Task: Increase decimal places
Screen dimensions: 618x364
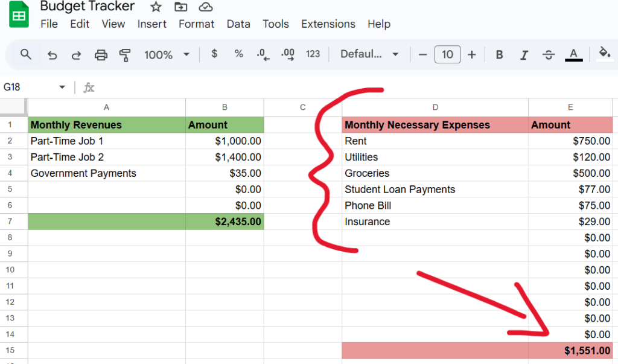Action: (x=287, y=54)
